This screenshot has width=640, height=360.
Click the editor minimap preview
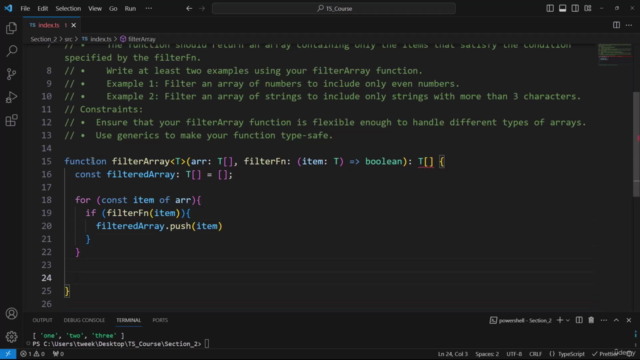coord(615,54)
